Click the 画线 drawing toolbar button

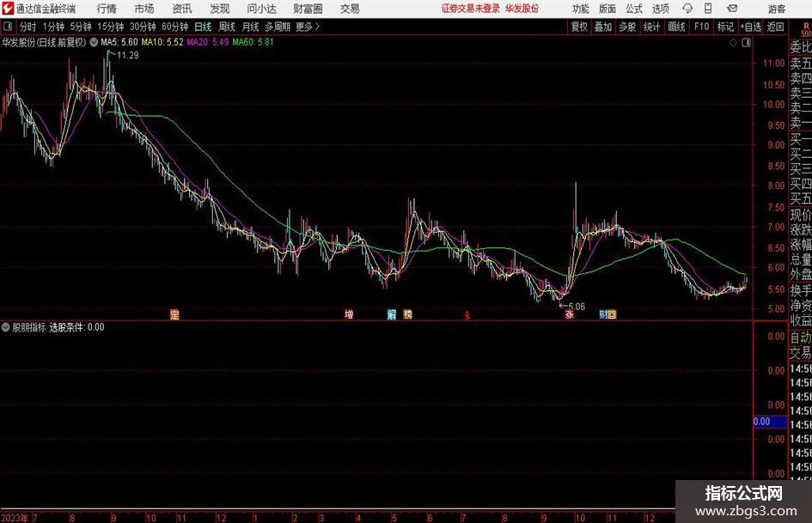(x=676, y=27)
